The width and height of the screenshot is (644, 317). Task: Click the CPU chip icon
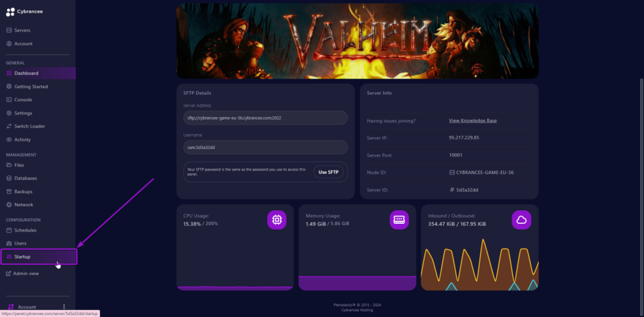tap(277, 220)
